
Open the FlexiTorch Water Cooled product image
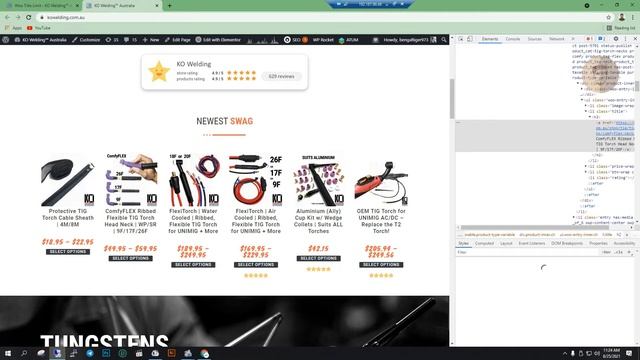193,180
